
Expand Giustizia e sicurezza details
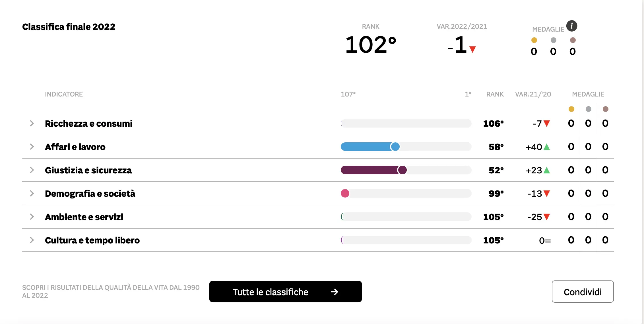tap(32, 170)
